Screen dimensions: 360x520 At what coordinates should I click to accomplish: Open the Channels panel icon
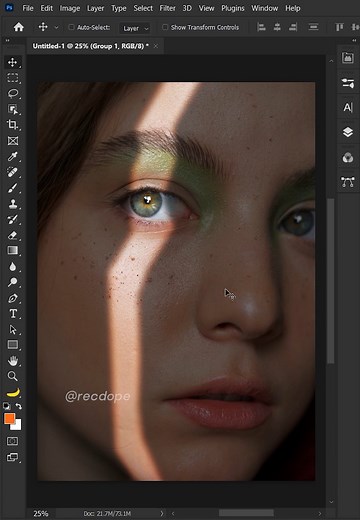(348, 157)
